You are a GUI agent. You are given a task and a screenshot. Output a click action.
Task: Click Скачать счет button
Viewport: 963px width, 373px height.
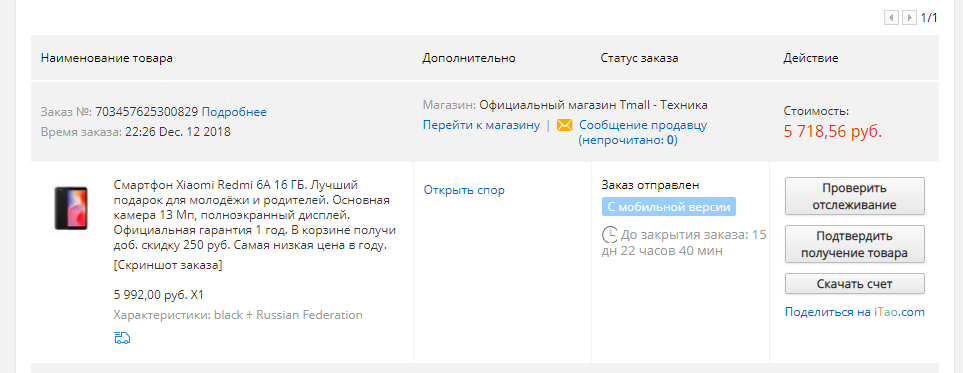[x=854, y=284]
